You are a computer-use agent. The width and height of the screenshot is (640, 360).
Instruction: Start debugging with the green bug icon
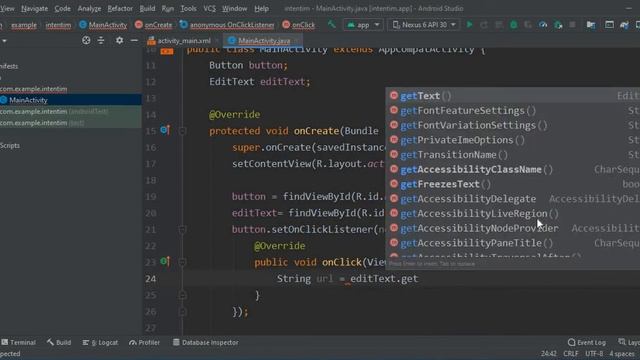(513, 25)
